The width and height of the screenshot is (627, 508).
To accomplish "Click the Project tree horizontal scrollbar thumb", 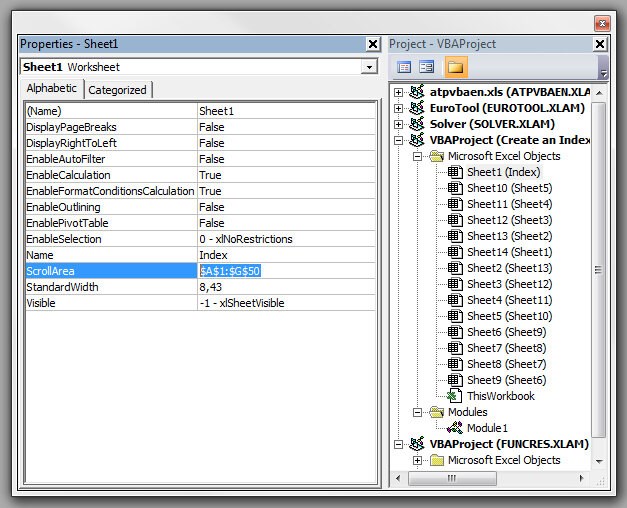I will (452, 478).
